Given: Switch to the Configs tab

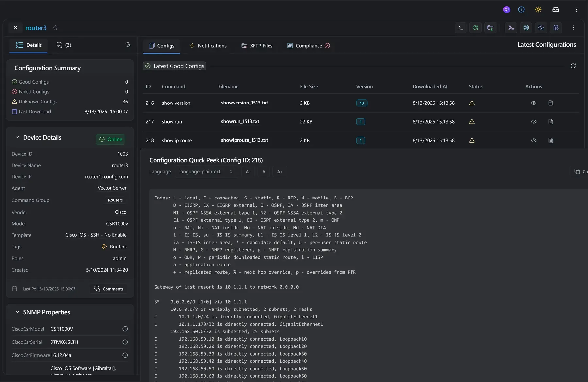Looking at the screenshot, I should (162, 46).
